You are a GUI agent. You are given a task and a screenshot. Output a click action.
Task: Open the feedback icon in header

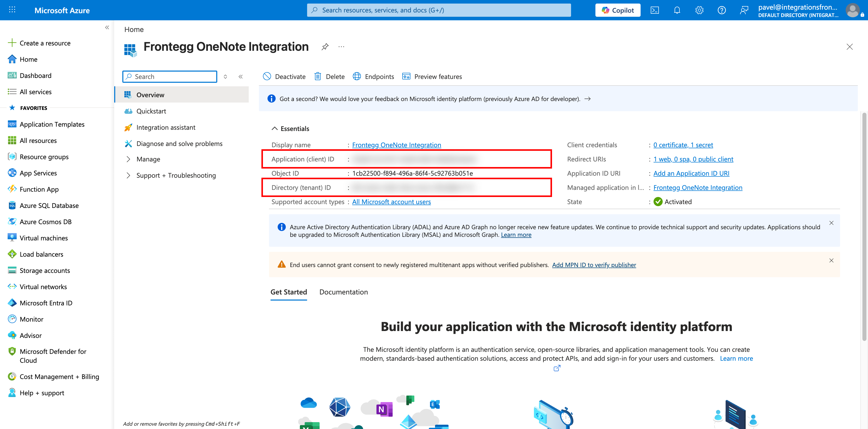pyautogui.click(x=744, y=10)
